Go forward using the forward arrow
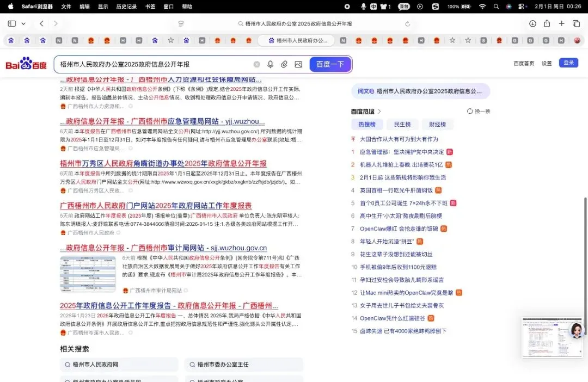 (56, 23)
